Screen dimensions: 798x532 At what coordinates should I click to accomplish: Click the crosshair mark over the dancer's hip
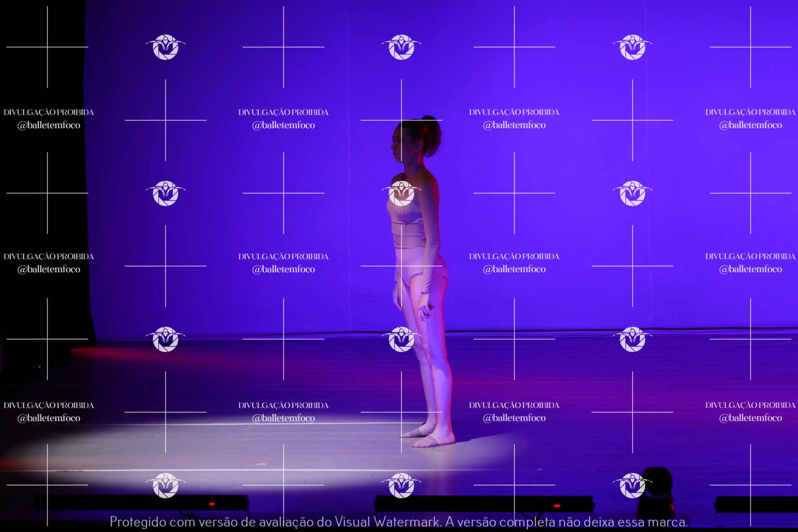401,266
